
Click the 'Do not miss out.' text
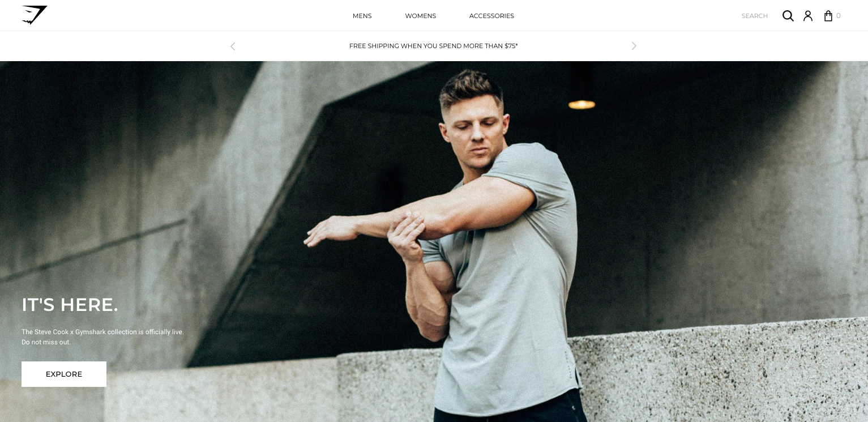[x=46, y=342]
